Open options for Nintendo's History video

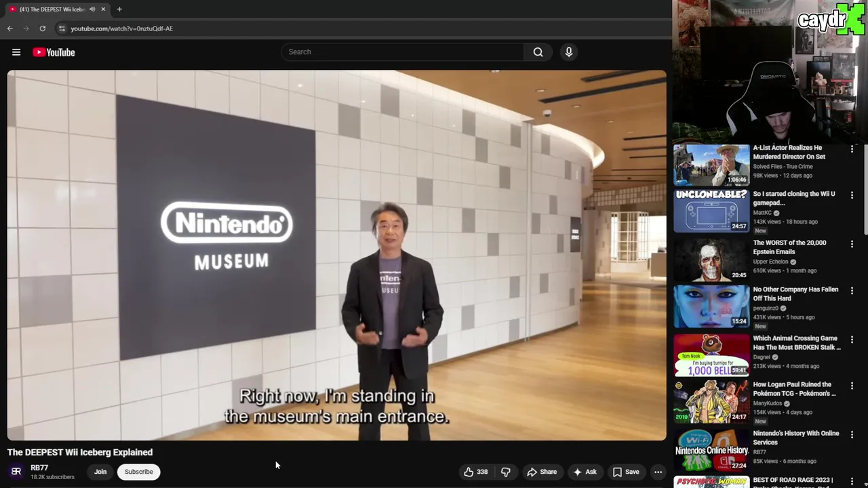click(x=852, y=434)
